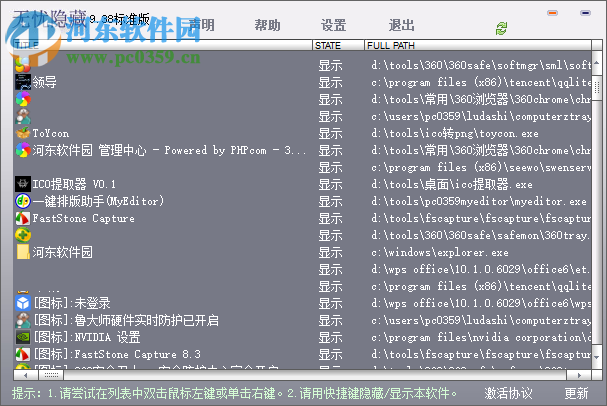Select the 河东软件园 folder icon
Image resolution: width=607 pixels, height=406 pixels.
tap(23, 252)
